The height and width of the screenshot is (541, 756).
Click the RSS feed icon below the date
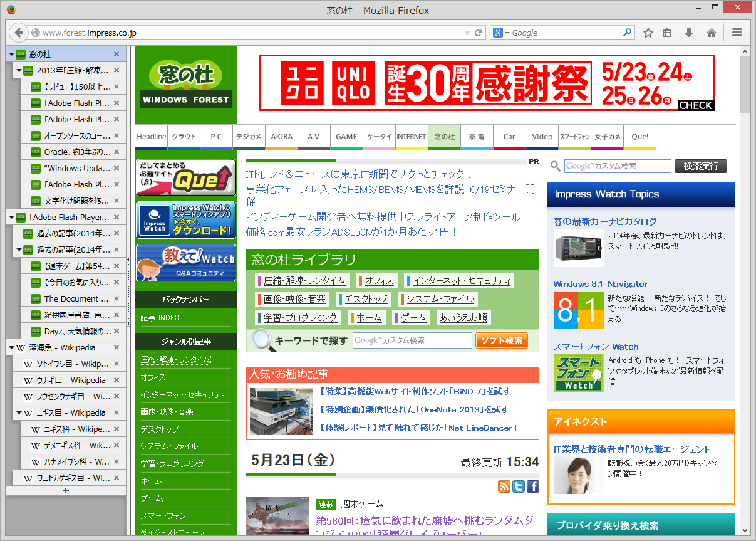[x=504, y=486]
